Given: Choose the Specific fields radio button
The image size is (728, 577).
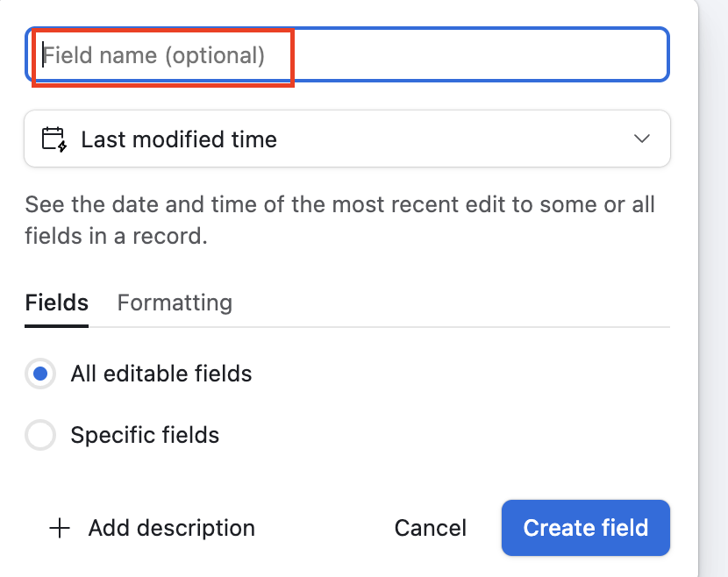Looking at the screenshot, I should click(x=40, y=435).
